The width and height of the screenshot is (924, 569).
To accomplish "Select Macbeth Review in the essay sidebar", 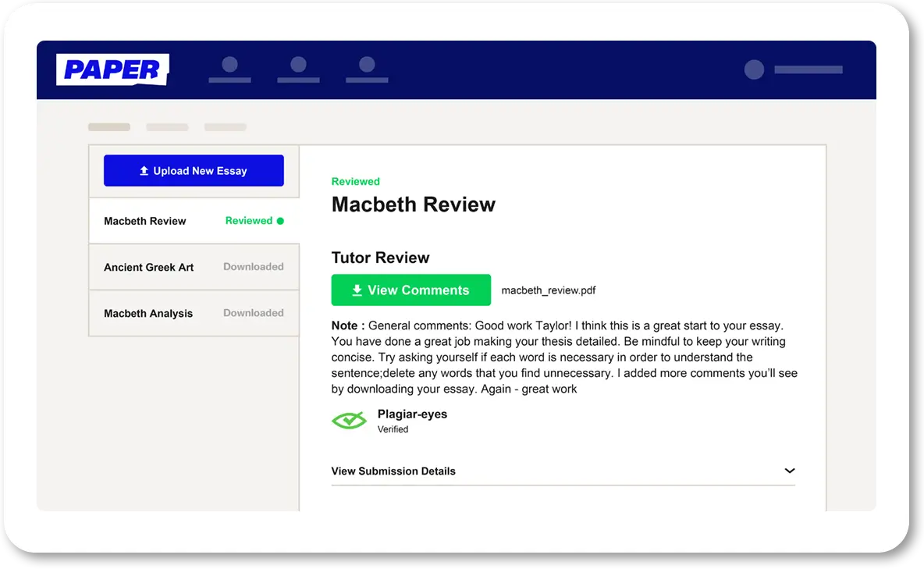I will pos(145,220).
